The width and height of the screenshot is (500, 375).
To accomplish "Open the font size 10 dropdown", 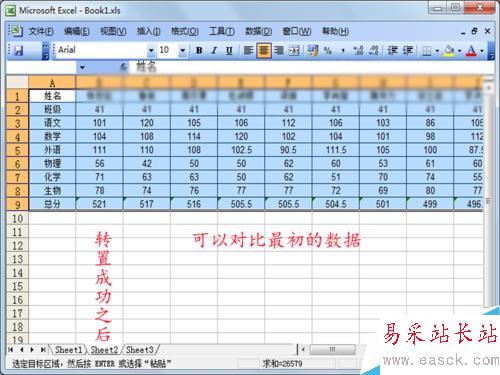I will [x=183, y=51].
